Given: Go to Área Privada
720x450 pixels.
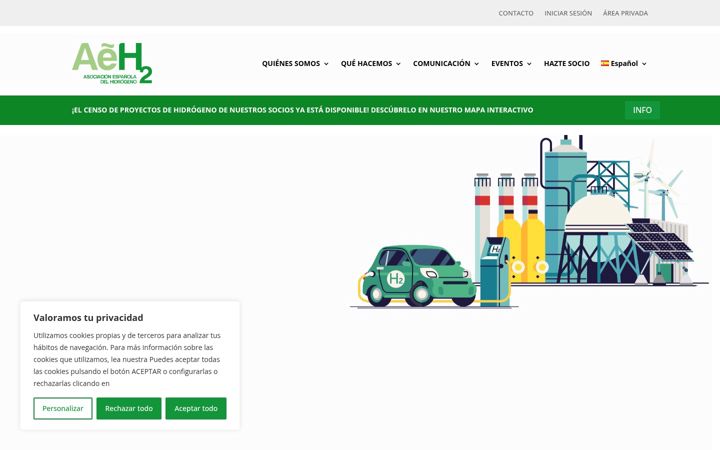Looking at the screenshot, I should [x=625, y=13].
